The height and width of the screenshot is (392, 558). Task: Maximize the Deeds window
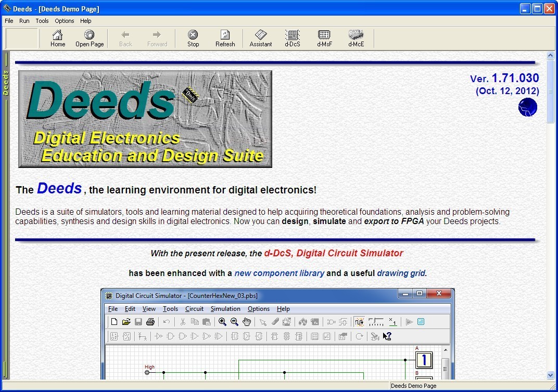pos(537,8)
